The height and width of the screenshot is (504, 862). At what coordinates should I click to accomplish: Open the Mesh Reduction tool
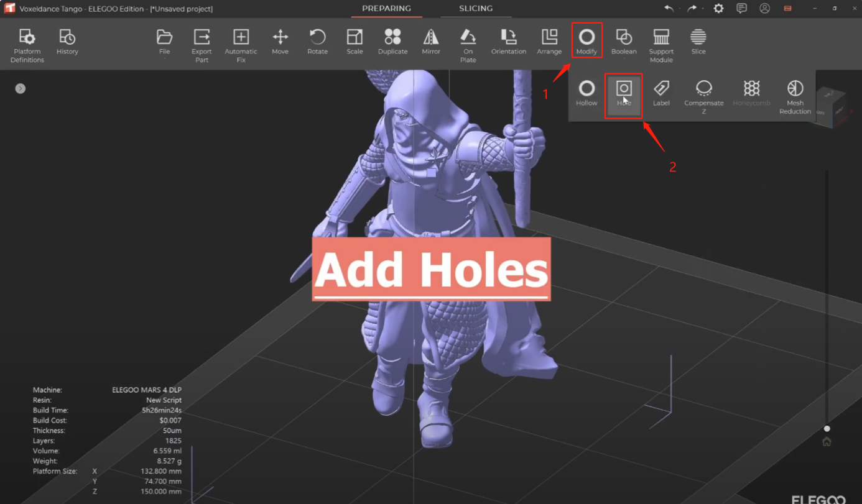[795, 96]
